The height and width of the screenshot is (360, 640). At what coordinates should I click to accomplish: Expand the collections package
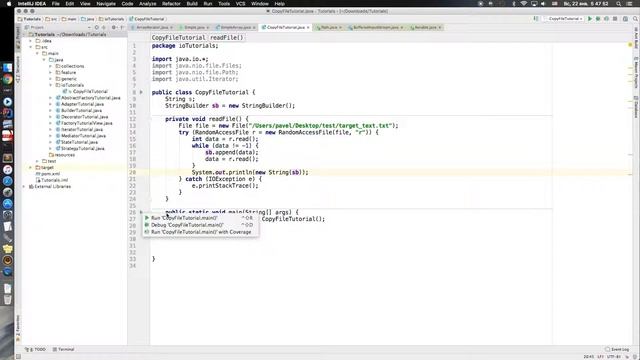51,66
